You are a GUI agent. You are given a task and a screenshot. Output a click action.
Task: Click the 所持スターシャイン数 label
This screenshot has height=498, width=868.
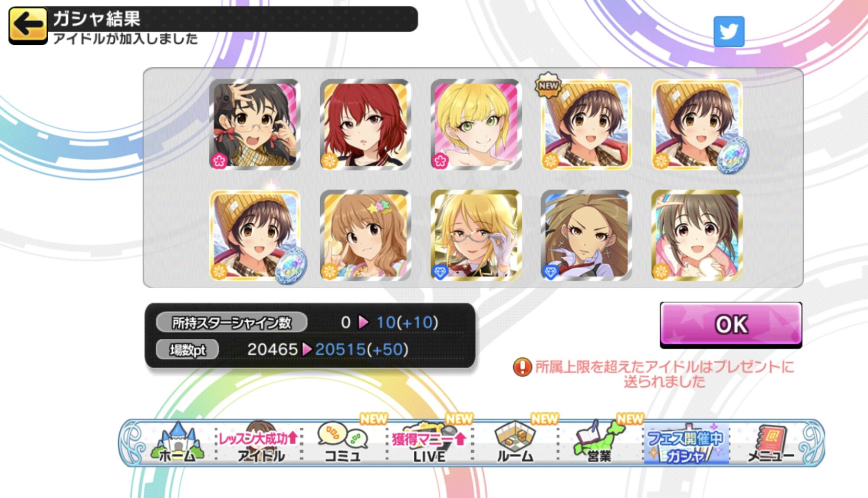[232, 323]
